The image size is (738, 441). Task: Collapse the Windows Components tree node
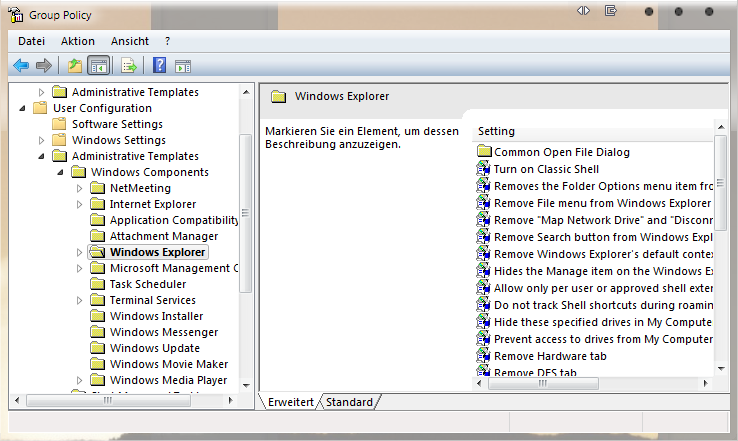pos(61,172)
